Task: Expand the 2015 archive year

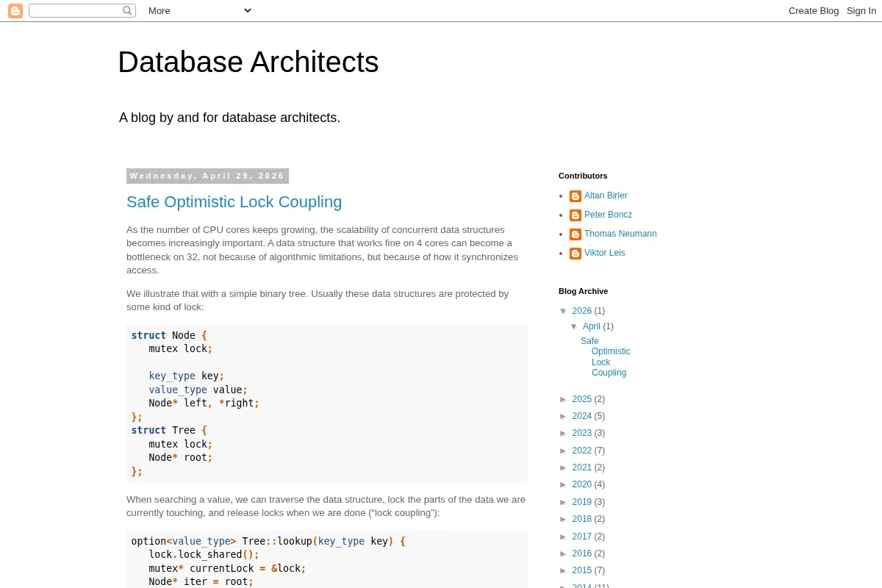Action: pyautogui.click(x=564, y=571)
